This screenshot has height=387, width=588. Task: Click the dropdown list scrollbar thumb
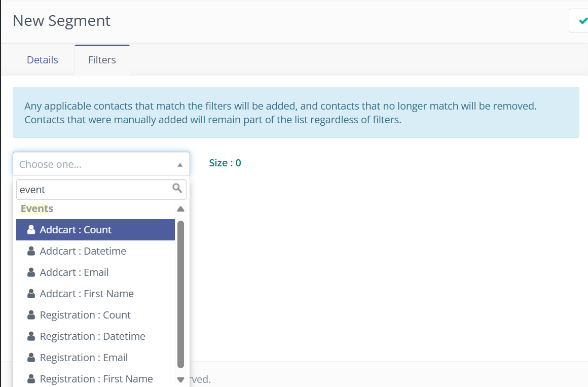point(180,294)
